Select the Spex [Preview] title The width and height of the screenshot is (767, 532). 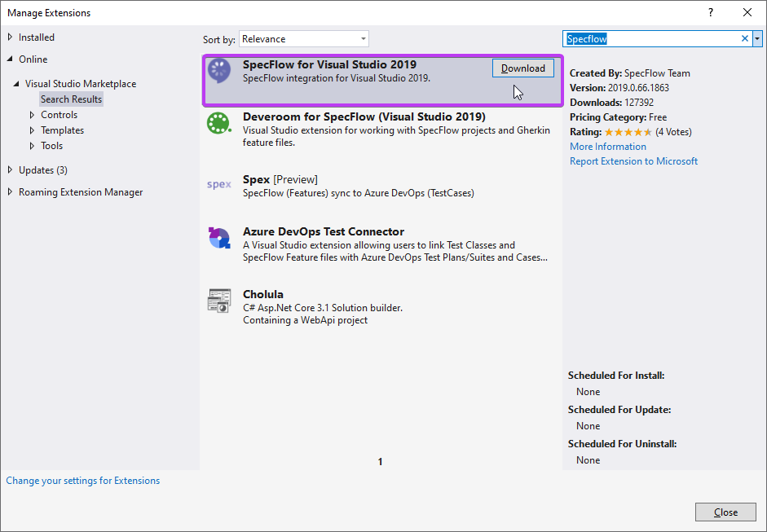coord(280,179)
